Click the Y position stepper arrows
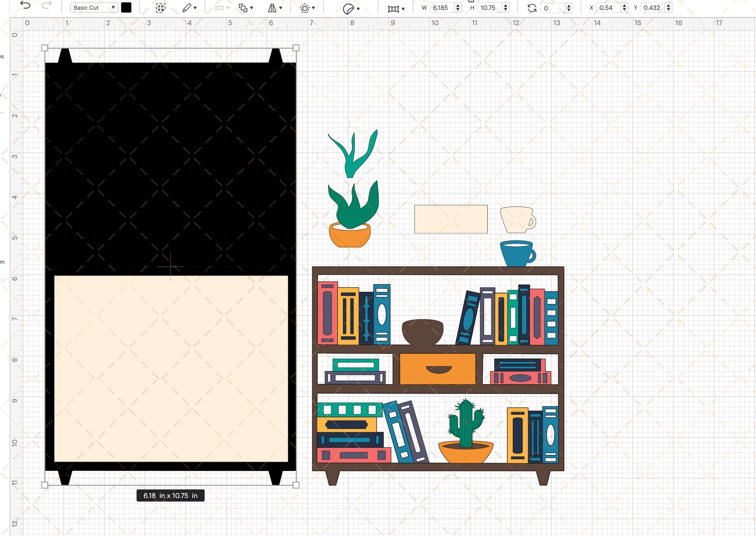This screenshot has height=536, width=756. (x=668, y=8)
